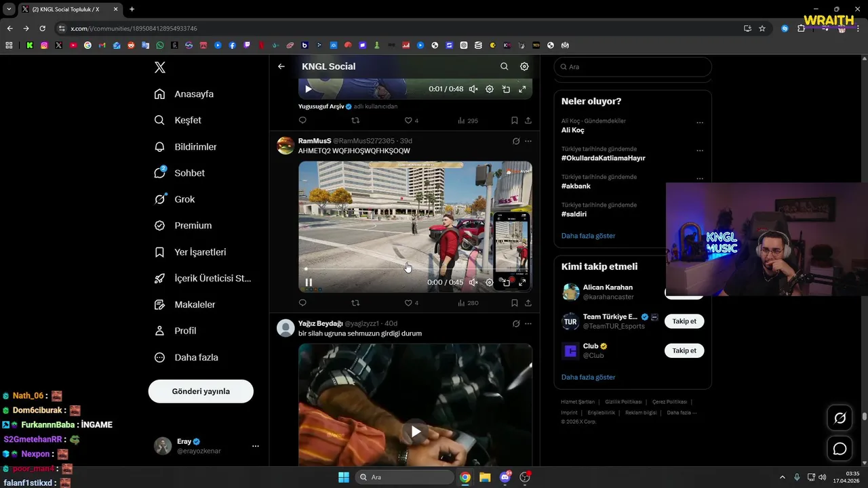Click Windows taskbar search box
Image resolution: width=868 pixels, height=488 pixels.
[404, 477]
